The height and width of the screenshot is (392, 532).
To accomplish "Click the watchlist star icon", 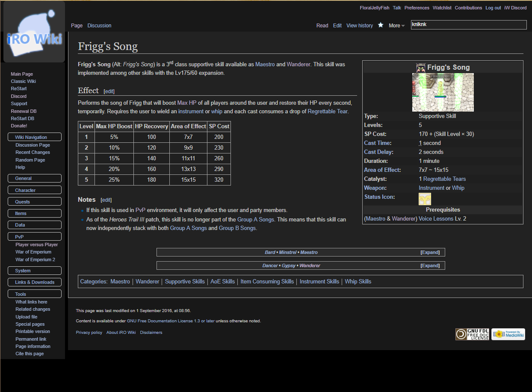I will 381,25.
